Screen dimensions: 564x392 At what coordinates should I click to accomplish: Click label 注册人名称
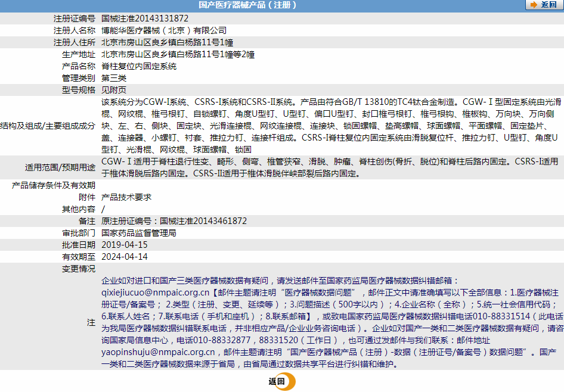click(x=75, y=30)
